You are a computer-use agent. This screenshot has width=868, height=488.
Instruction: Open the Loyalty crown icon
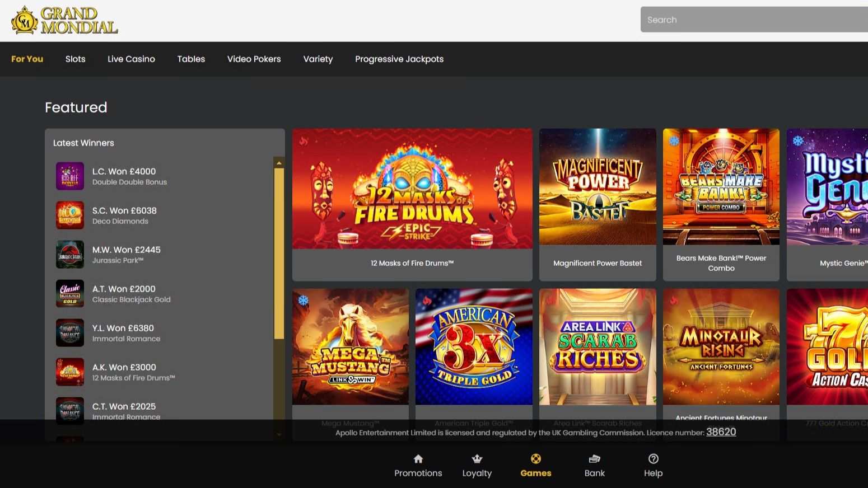(x=477, y=459)
